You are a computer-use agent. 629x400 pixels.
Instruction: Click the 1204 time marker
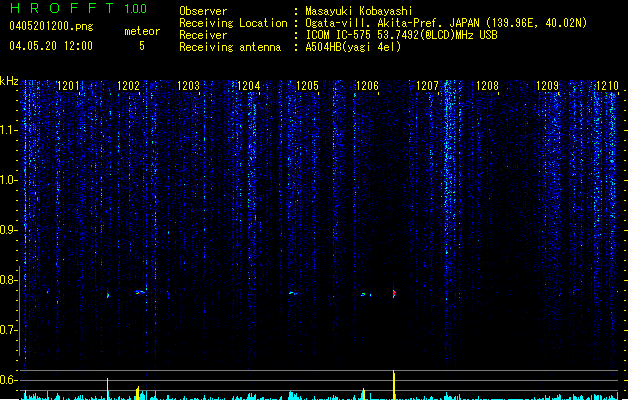249,86
